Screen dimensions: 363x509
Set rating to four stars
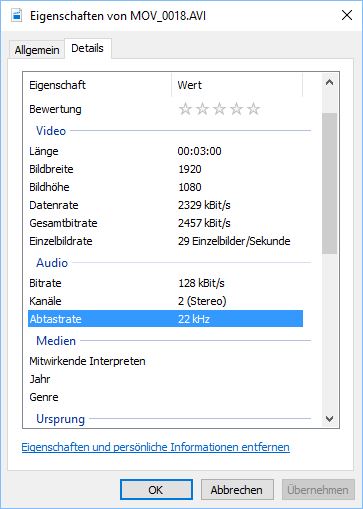(x=236, y=109)
